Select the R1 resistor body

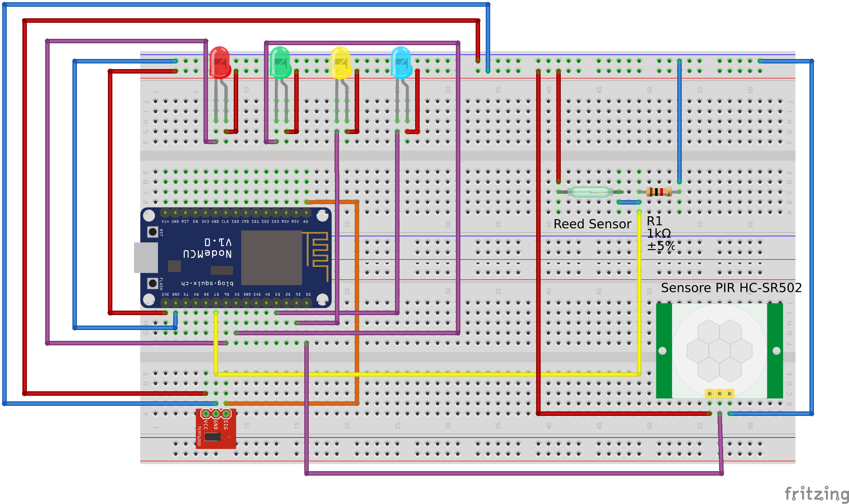coord(659,192)
